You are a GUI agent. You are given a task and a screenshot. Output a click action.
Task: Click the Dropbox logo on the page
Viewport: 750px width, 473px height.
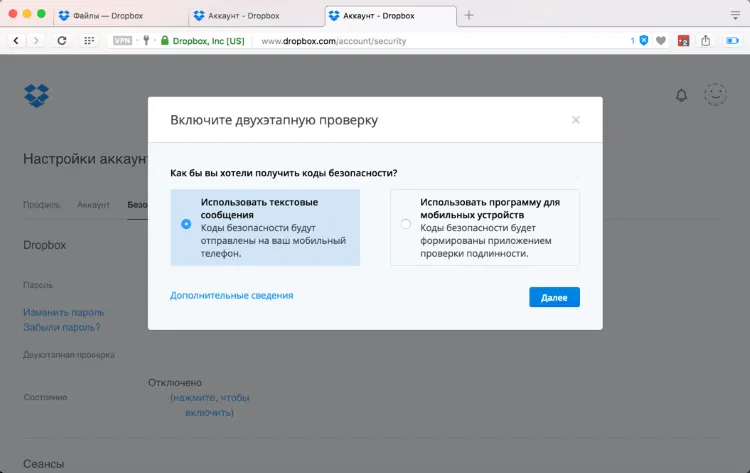tap(36, 96)
